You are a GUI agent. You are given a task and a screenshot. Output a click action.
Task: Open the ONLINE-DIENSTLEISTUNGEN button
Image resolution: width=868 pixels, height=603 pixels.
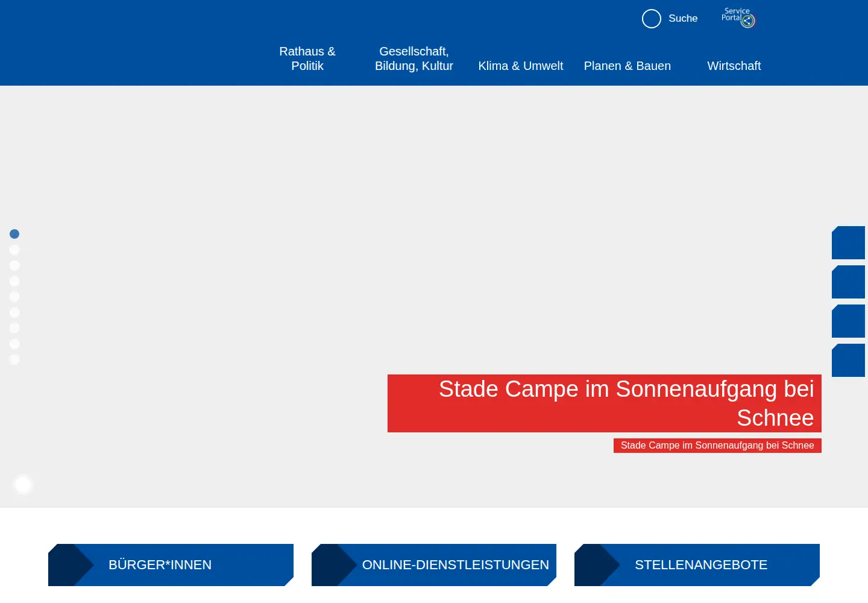[434, 565]
